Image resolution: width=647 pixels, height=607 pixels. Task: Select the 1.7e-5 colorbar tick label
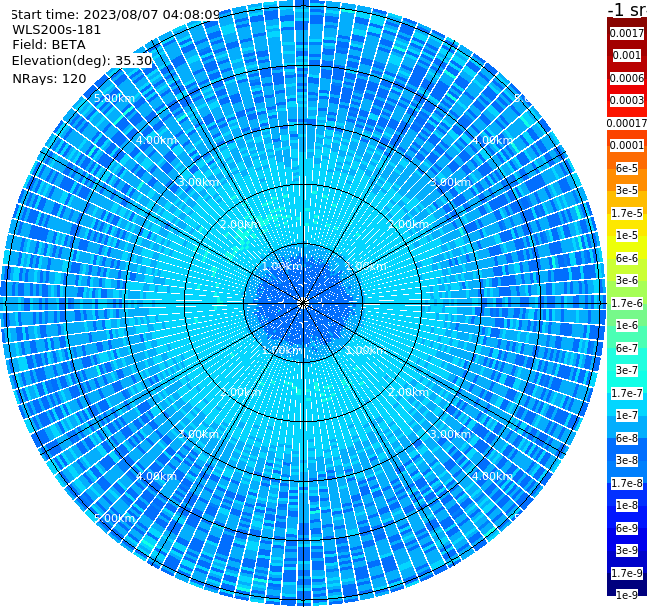pos(627,213)
